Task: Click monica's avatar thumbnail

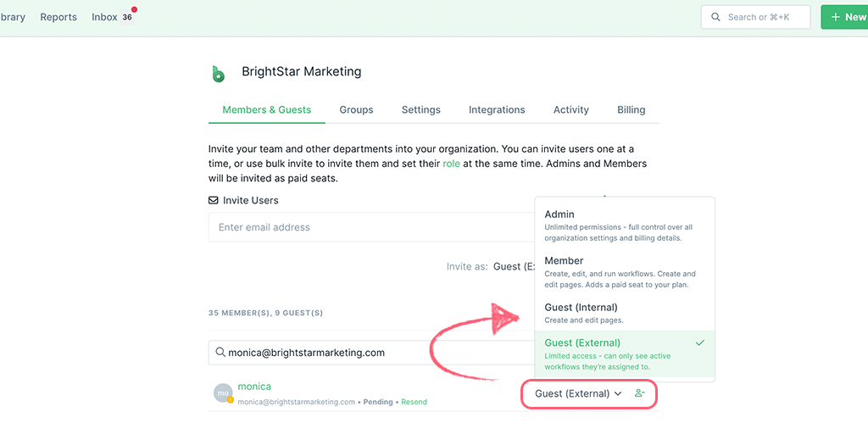Action: pos(223,393)
